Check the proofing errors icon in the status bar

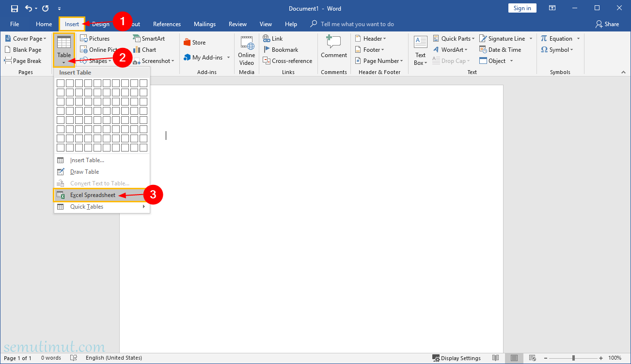(x=74, y=358)
